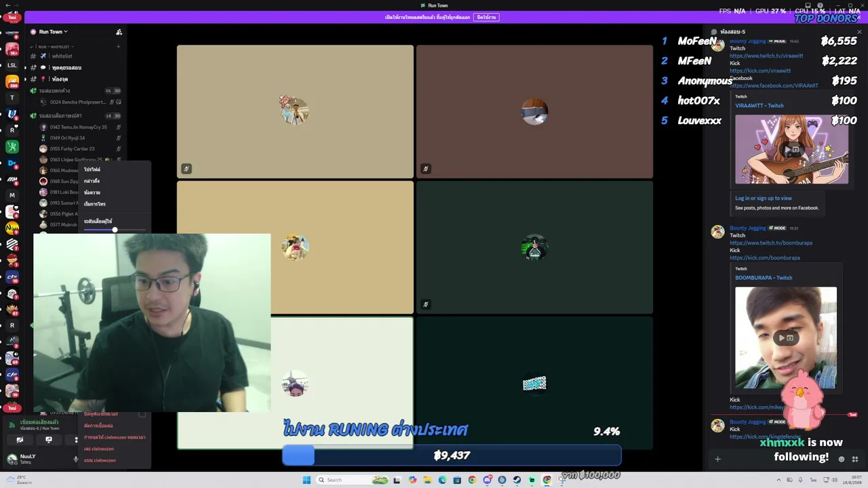868x488 pixels.
Task: Open the green server icon below R
Action: [12, 146]
